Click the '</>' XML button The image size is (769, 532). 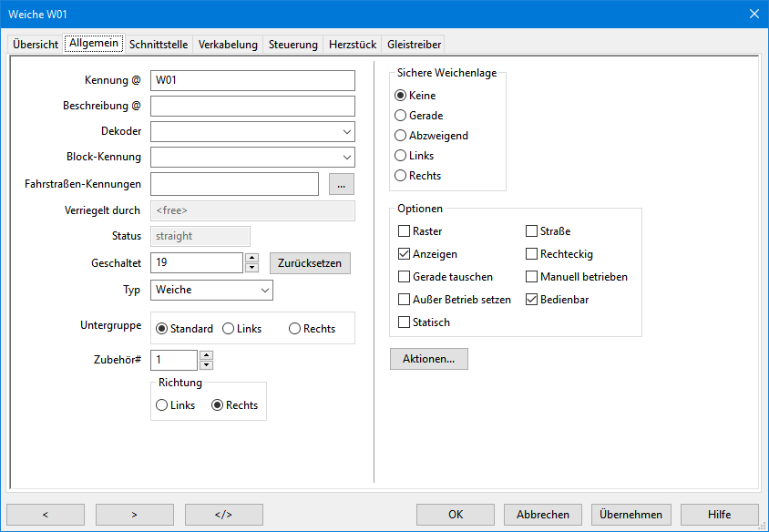[223, 514]
